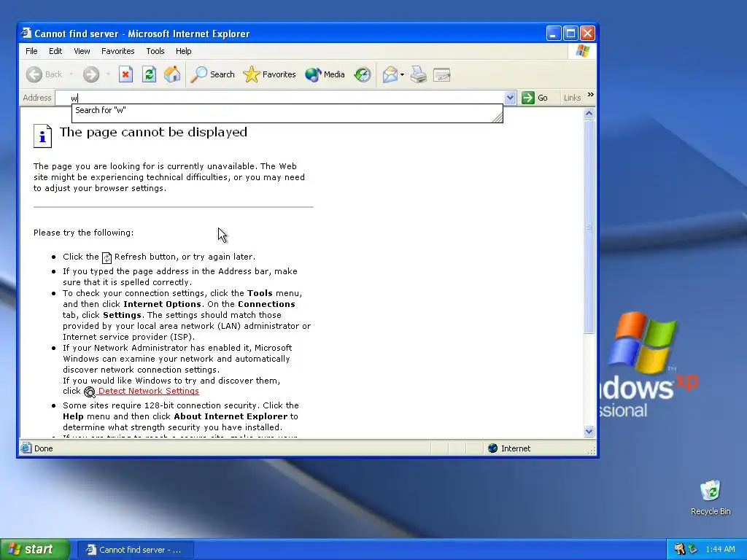Click the Forward arrow button
This screenshot has height=560, width=747.
[91, 74]
